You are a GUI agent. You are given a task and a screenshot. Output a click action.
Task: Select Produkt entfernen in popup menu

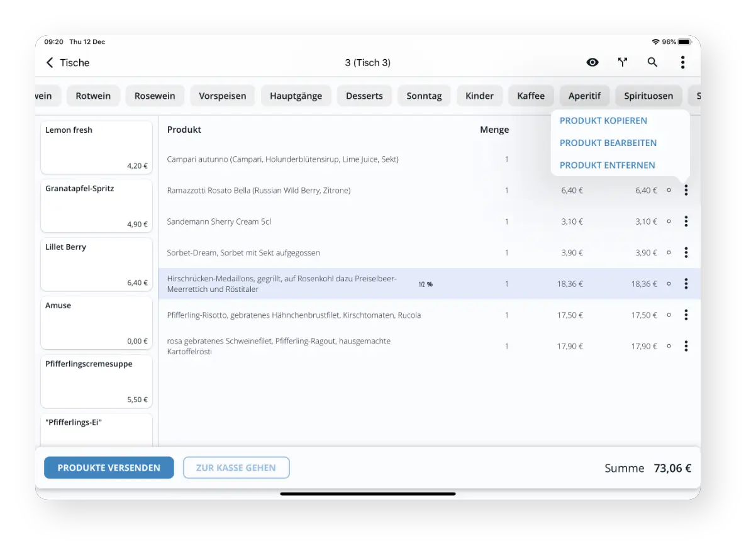[x=607, y=165]
